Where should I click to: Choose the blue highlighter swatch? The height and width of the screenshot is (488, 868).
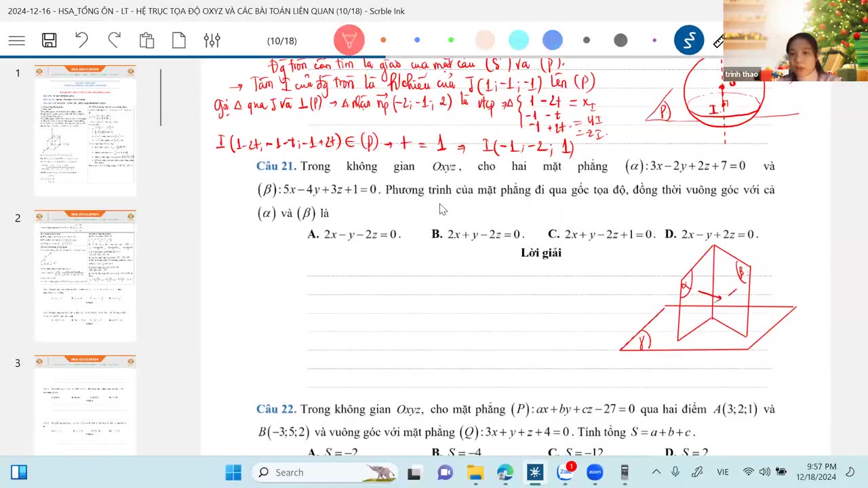pos(553,41)
